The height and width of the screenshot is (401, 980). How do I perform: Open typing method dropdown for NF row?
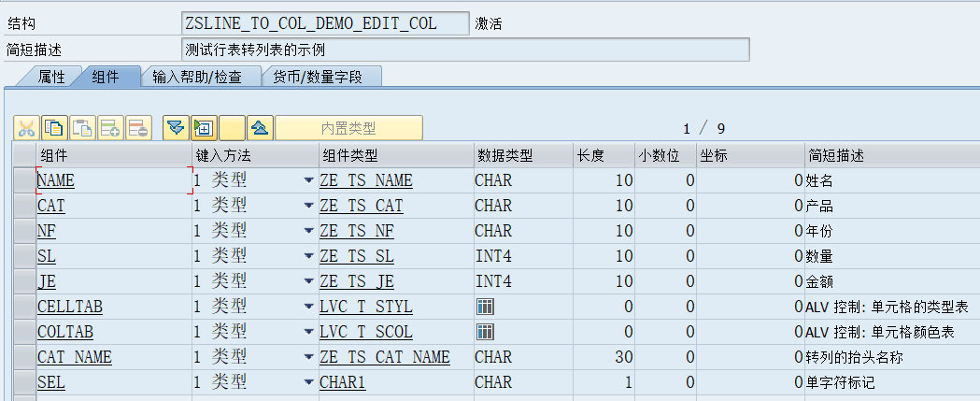point(308,231)
